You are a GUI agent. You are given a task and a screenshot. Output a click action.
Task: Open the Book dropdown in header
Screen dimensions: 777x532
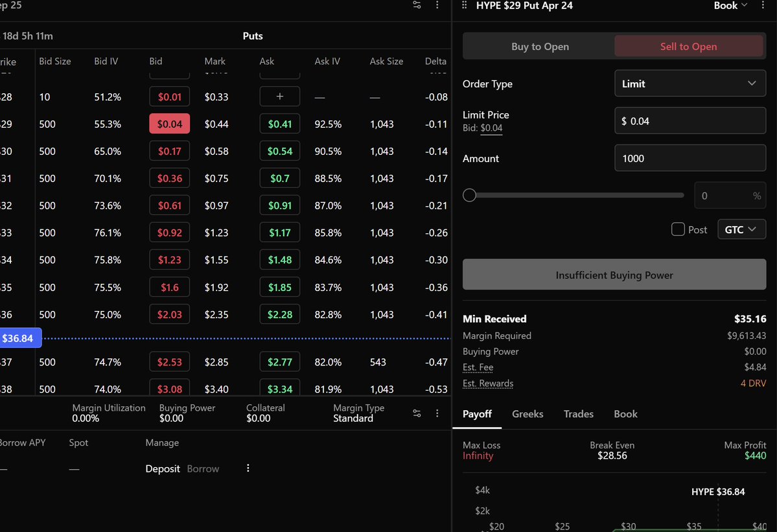point(730,5)
